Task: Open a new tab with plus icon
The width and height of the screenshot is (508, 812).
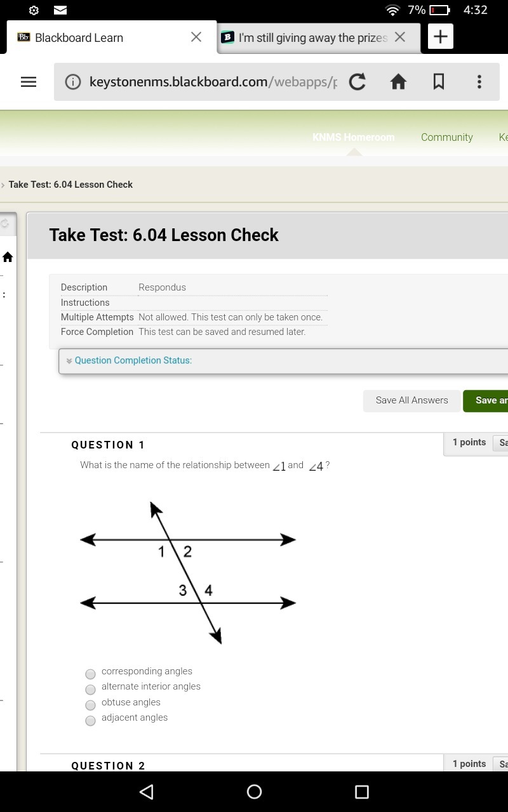Action: [x=440, y=37]
